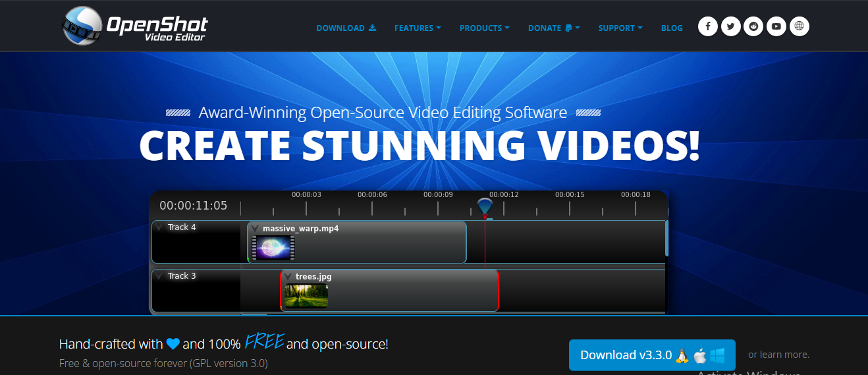Expand the PRODUCTS dropdown menu
The image size is (868, 375).
pos(485,28)
